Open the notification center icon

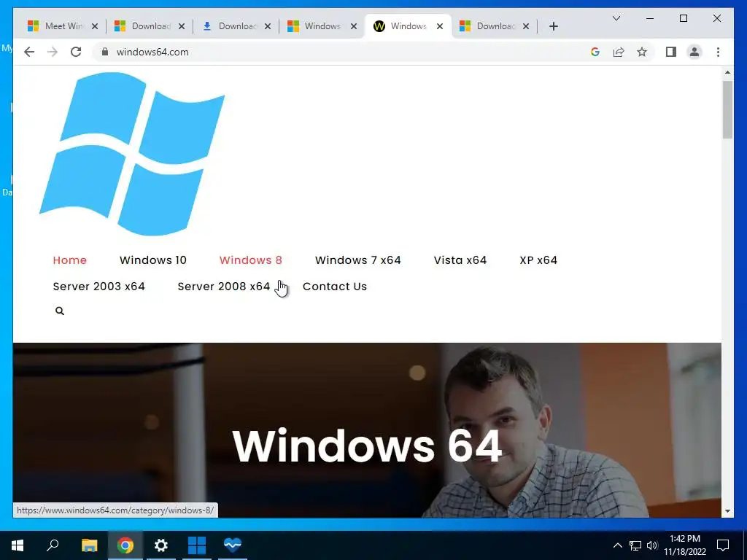coord(723,545)
